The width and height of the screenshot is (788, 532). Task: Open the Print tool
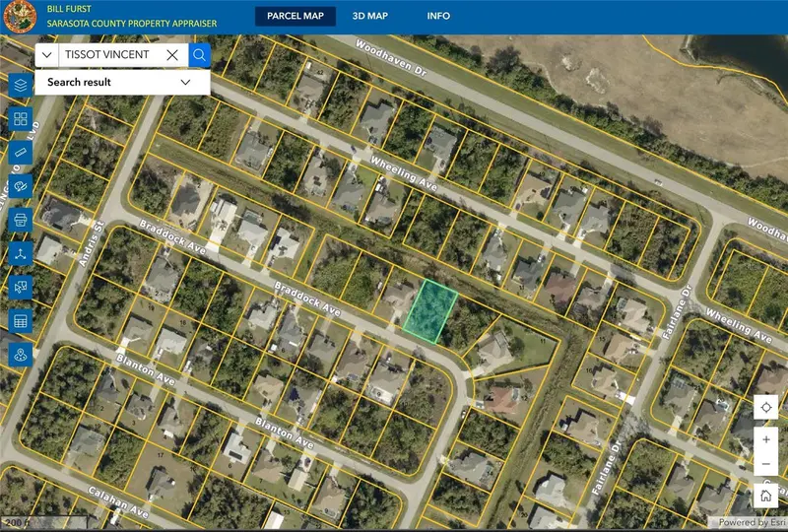click(x=21, y=221)
